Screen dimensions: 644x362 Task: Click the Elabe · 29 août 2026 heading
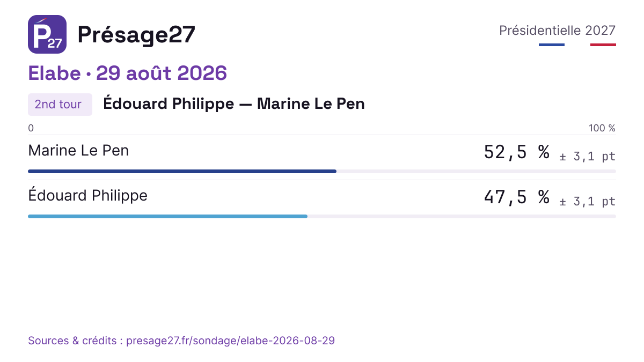click(x=127, y=73)
